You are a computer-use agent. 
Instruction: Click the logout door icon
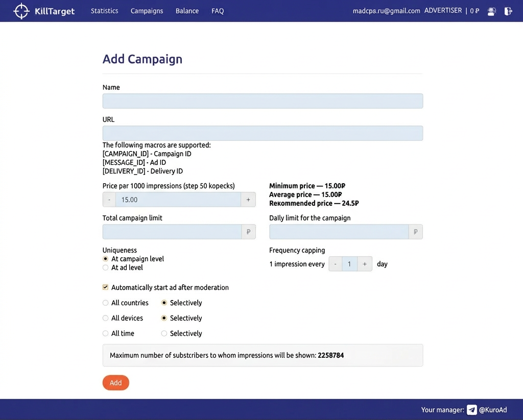click(x=508, y=11)
